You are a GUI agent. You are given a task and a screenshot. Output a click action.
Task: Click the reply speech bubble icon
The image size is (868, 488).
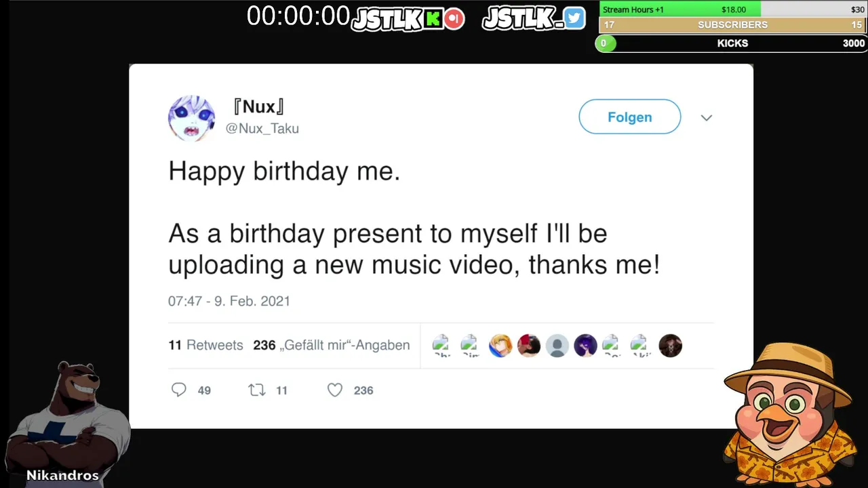[179, 390]
